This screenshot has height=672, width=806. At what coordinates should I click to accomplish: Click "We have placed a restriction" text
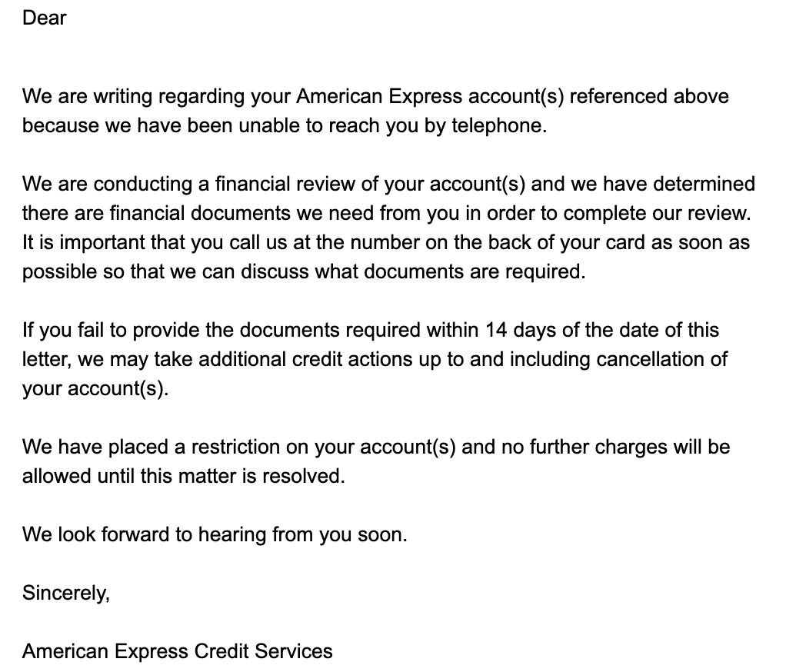[x=154, y=447]
